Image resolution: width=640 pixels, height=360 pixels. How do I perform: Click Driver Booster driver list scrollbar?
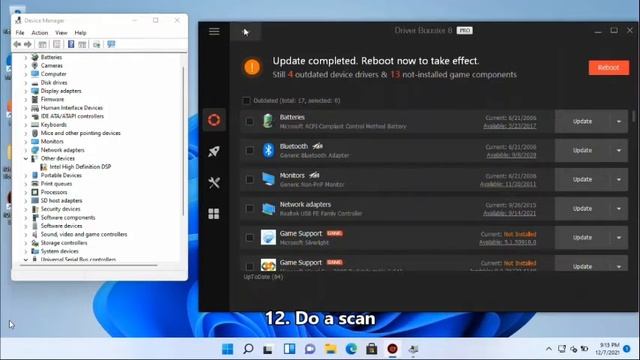[x=634, y=116]
